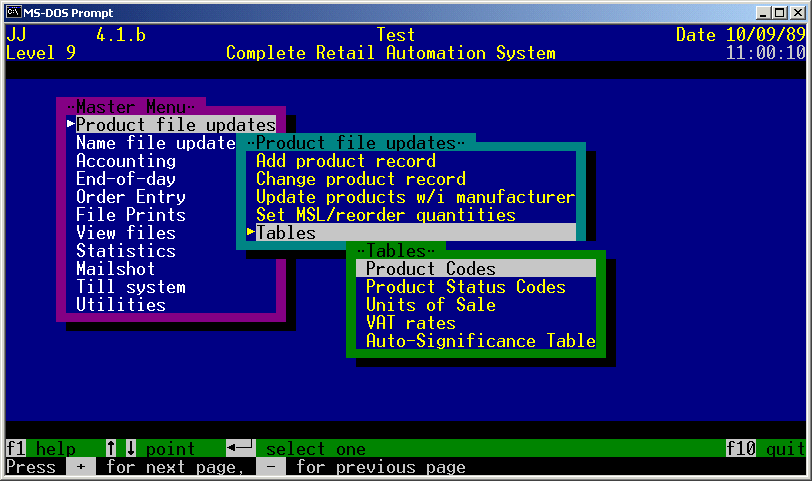Open Utilities menu entry
Image resolution: width=812 pixels, height=481 pixels.
click(120, 305)
